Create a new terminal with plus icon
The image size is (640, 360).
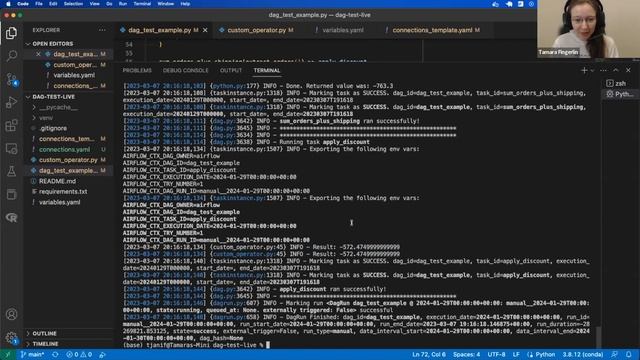(x=584, y=71)
